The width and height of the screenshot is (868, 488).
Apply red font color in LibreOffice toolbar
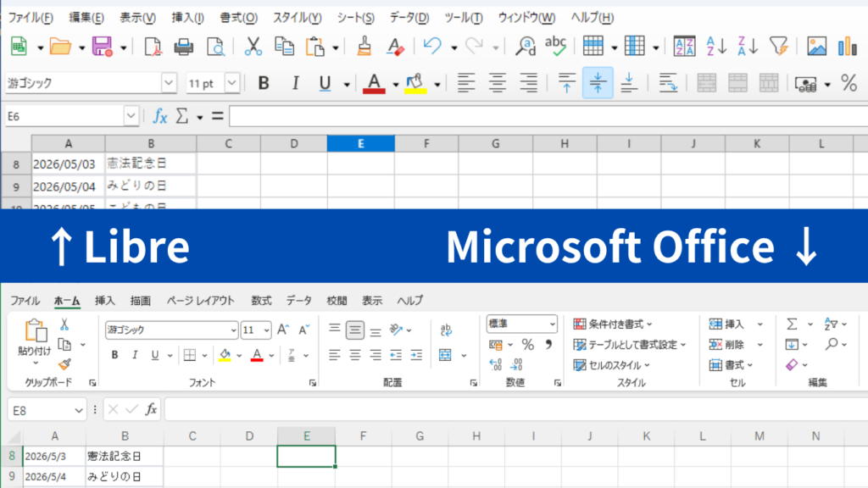[374, 84]
